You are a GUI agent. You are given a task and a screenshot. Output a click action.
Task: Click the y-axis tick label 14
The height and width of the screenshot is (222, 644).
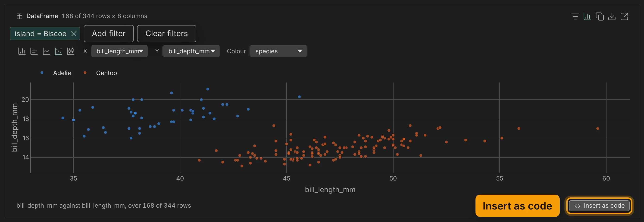click(25, 157)
